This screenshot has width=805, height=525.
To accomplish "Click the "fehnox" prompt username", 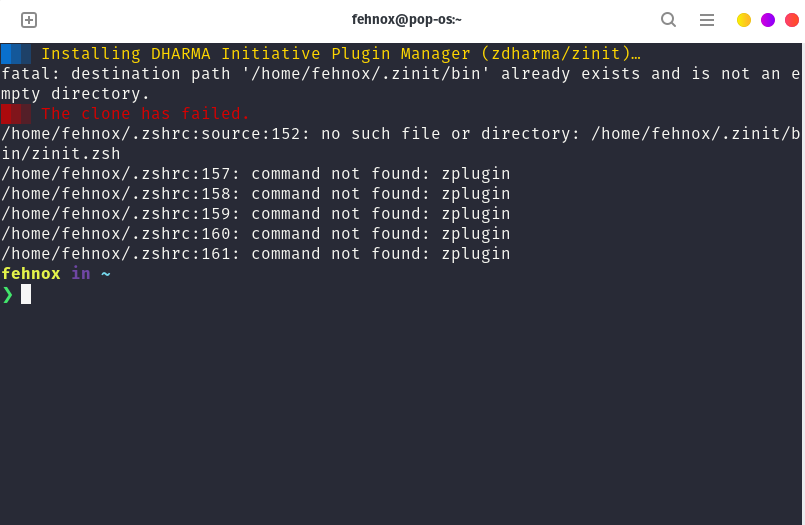I will pyautogui.click(x=31, y=274).
